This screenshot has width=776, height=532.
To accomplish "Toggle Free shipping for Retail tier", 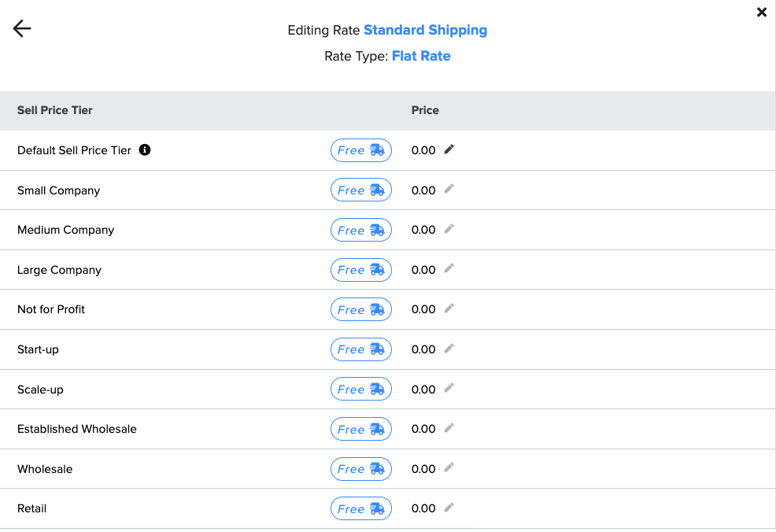I will tap(361, 508).
